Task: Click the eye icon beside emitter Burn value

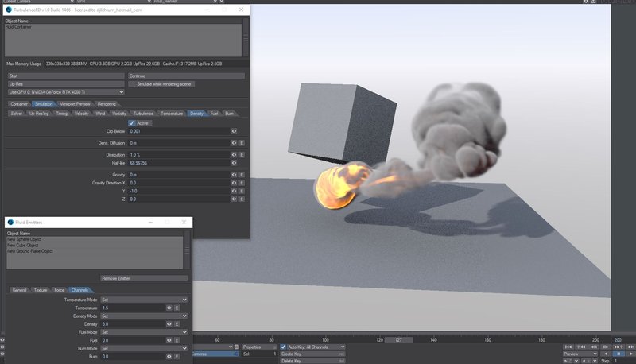Action: coord(169,357)
